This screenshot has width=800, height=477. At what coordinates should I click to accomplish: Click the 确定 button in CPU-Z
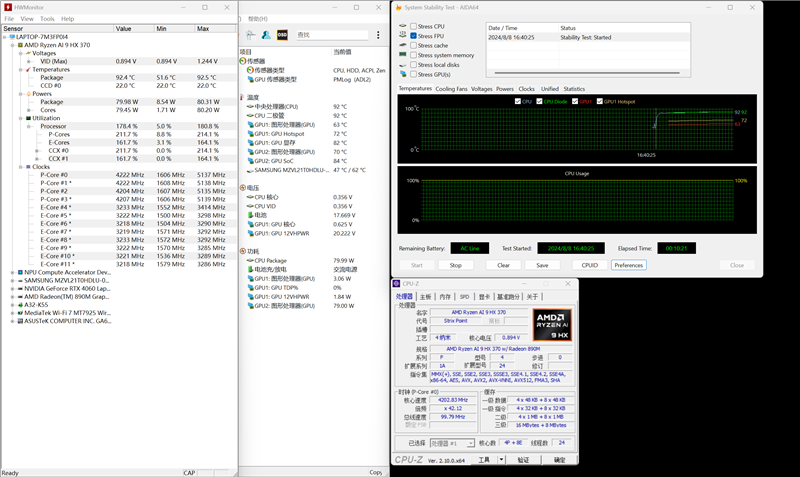pos(560,460)
